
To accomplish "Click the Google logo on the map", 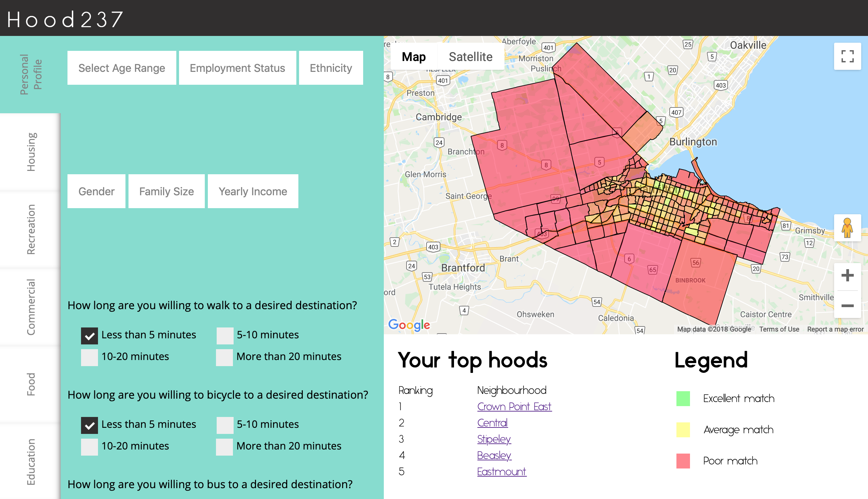I will click(x=409, y=324).
